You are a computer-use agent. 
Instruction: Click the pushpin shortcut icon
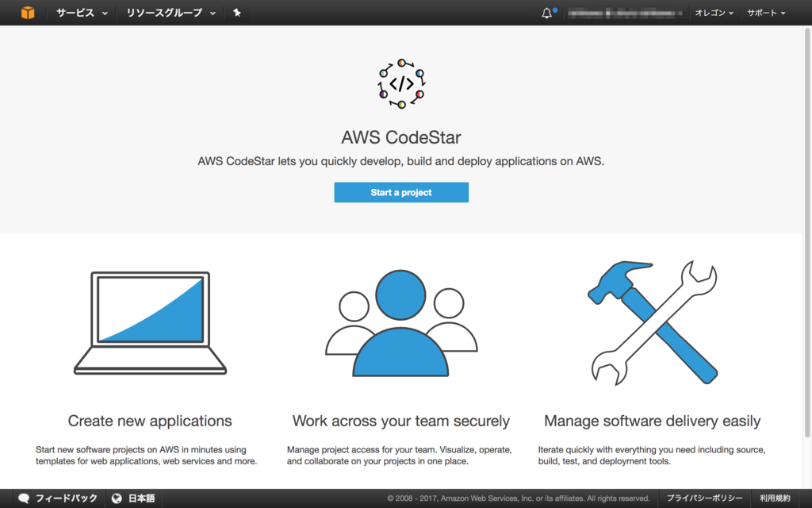[236, 13]
